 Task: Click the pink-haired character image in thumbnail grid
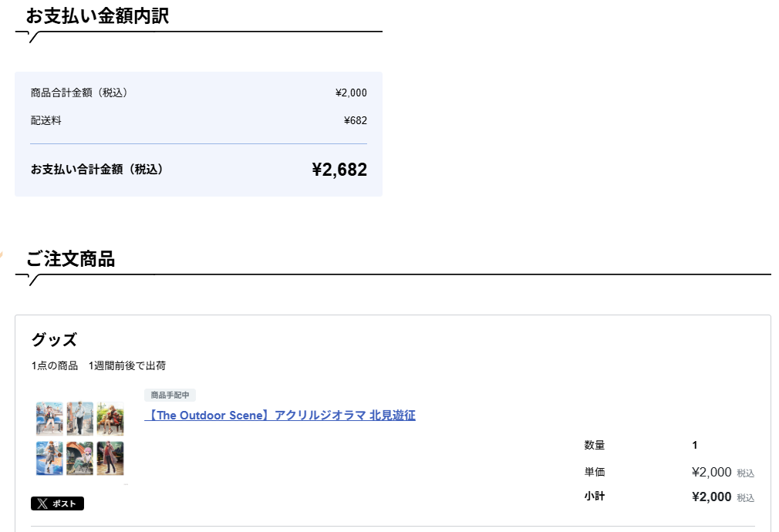click(80, 458)
